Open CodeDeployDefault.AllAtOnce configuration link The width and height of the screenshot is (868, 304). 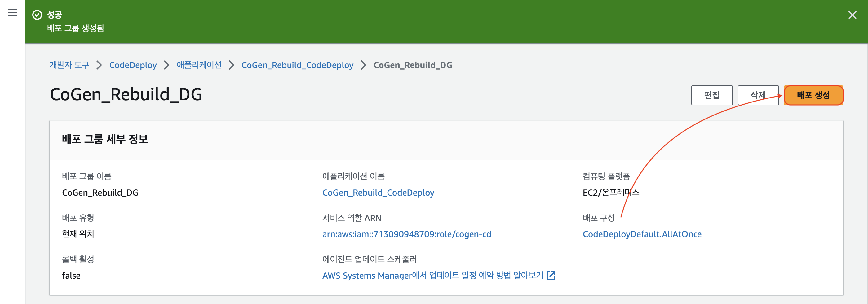pyautogui.click(x=642, y=234)
